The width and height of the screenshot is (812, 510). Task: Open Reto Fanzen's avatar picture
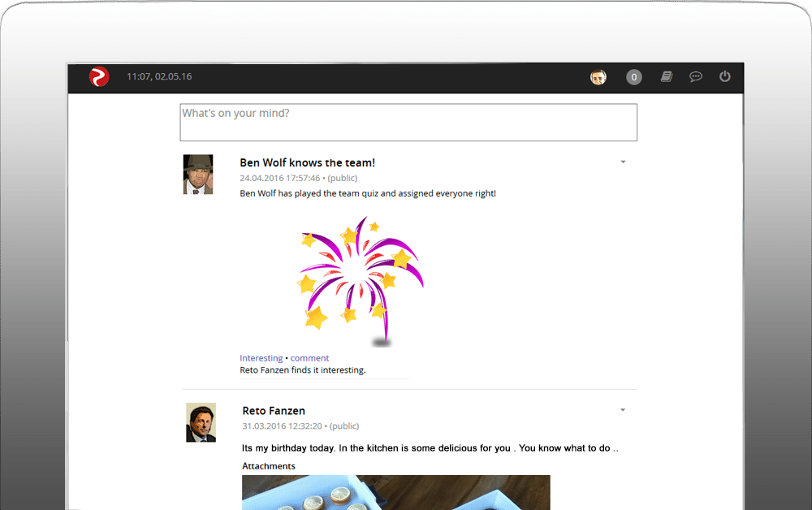coord(201,422)
